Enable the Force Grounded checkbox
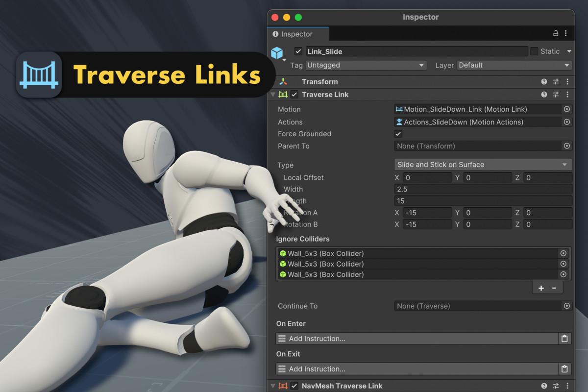The height and width of the screenshot is (392, 588). tap(398, 133)
